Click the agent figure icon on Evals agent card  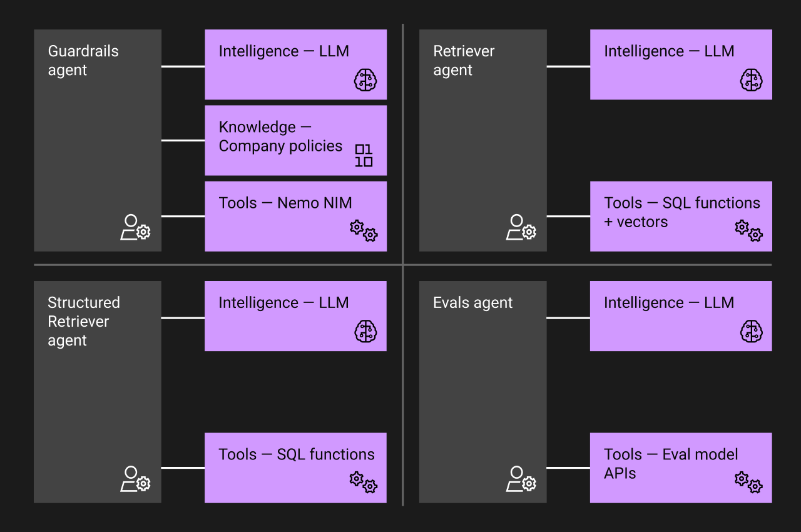(521, 479)
